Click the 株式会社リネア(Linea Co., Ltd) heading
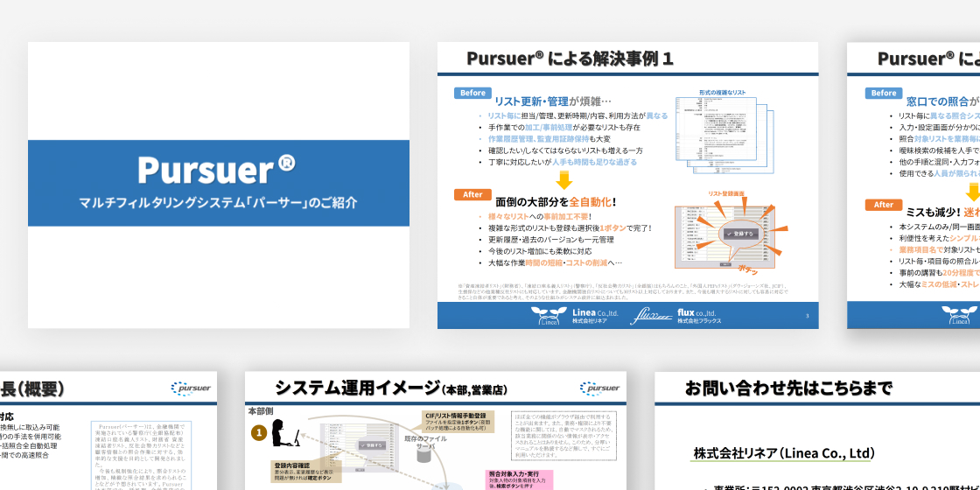 click(x=784, y=452)
